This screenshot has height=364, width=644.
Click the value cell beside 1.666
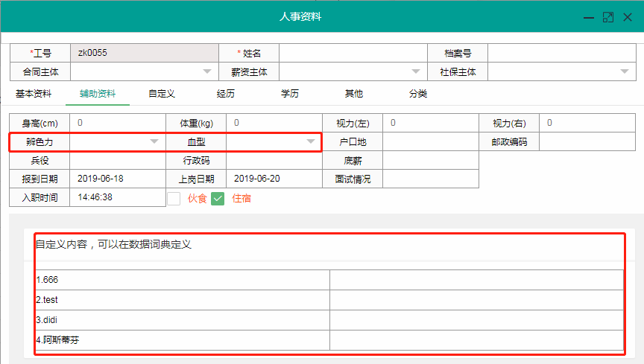tap(476, 280)
